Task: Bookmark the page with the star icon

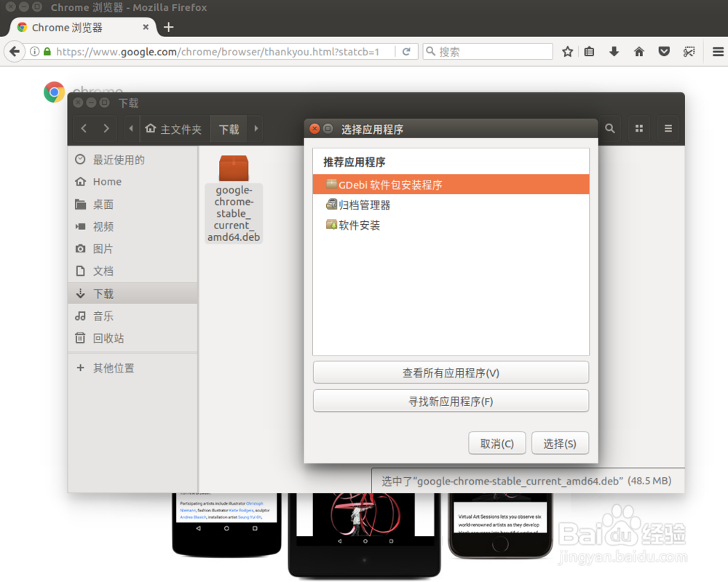Action: click(x=567, y=51)
